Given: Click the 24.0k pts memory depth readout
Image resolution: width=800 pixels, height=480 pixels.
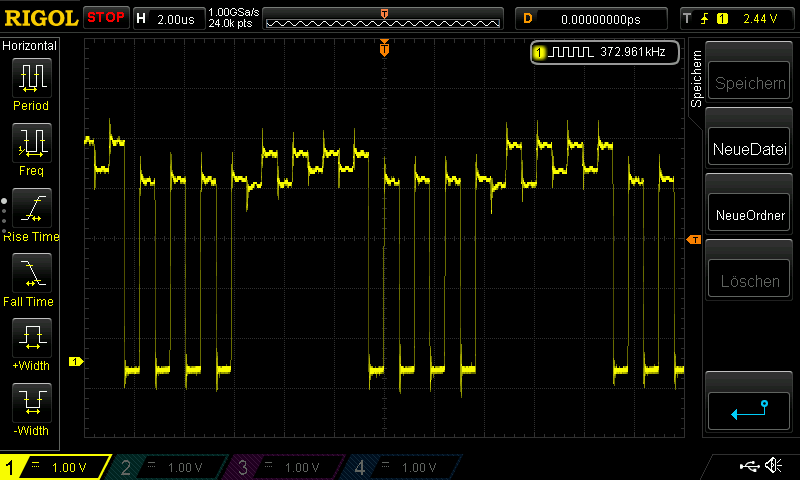Looking at the screenshot, I should pyautogui.click(x=231, y=23).
